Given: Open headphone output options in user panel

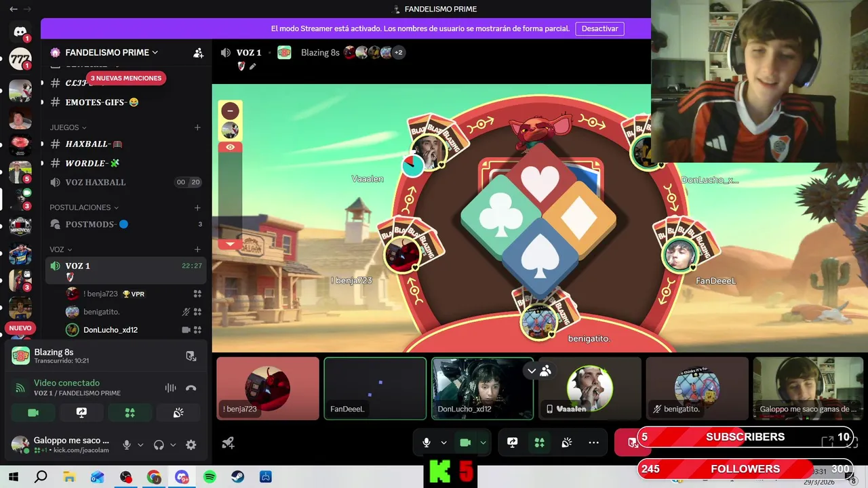Looking at the screenshot, I should [x=173, y=445].
